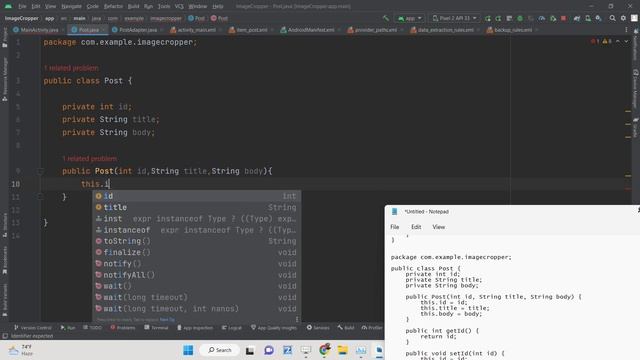This screenshot has width=640, height=360.
Task: Go to previous highlighted error up arrow
Action: coord(618,41)
